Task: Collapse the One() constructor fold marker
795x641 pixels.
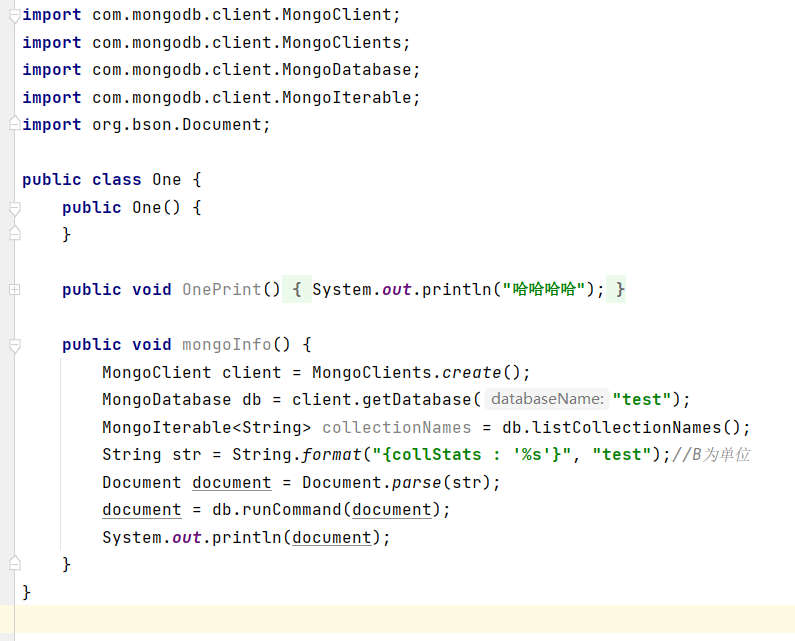Action: (15, 208)
